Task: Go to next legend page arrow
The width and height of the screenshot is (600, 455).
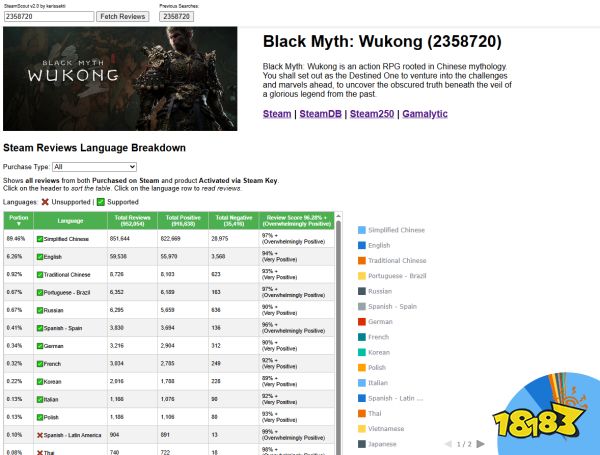Action: point(481,444)
